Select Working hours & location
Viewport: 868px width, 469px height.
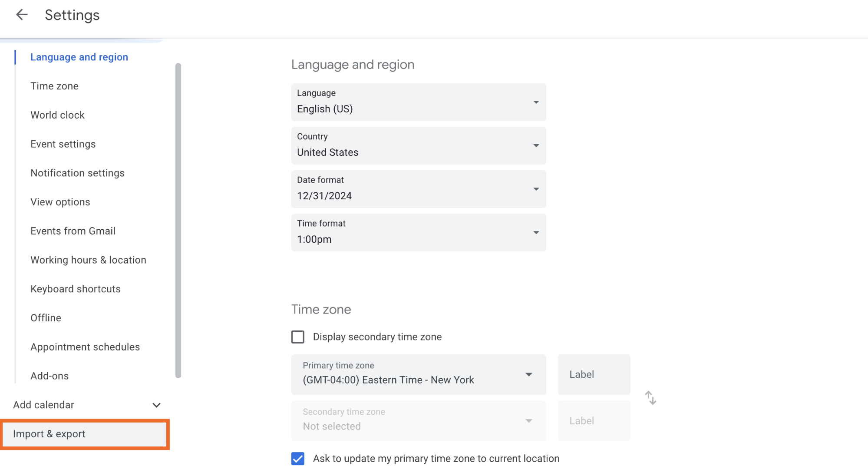88,260
